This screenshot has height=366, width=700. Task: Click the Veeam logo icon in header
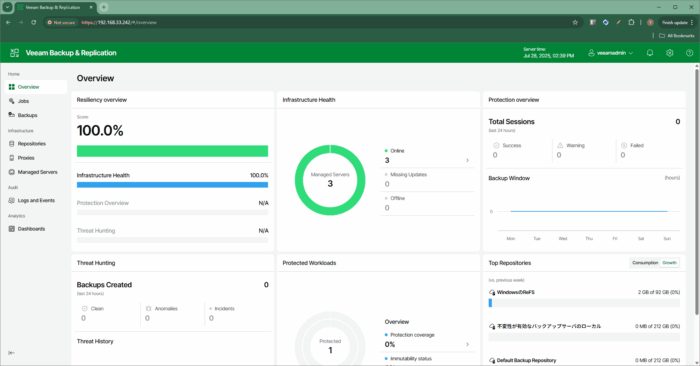(x=15, y=53)
